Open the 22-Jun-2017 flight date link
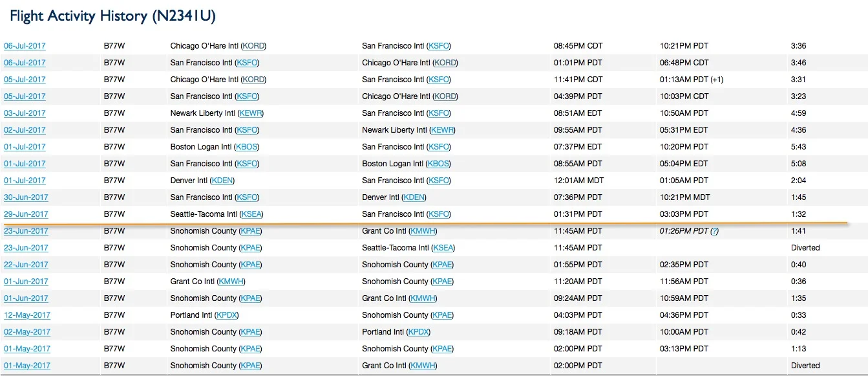The height and width of the screenshot is (376, 868). click(26, 265)
